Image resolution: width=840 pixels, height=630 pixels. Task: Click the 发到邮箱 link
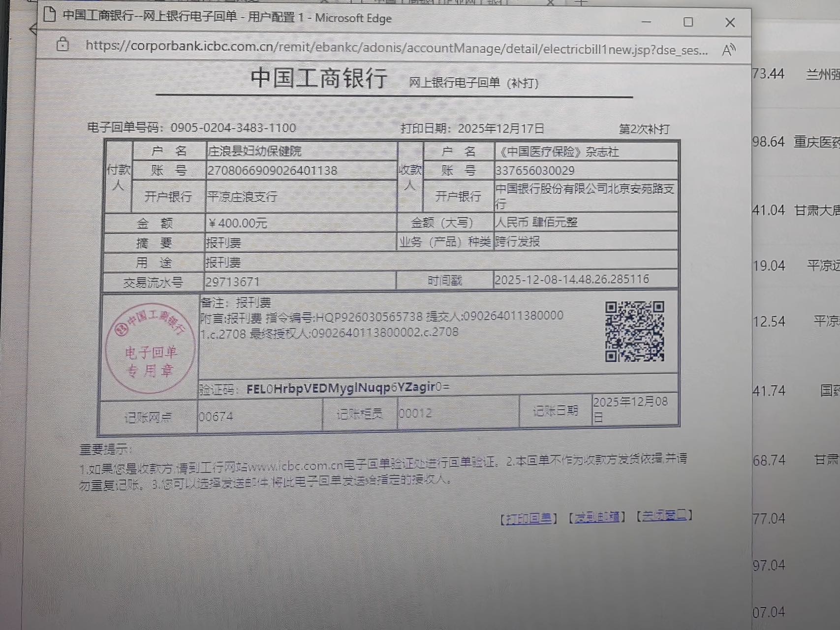(597, 517)
